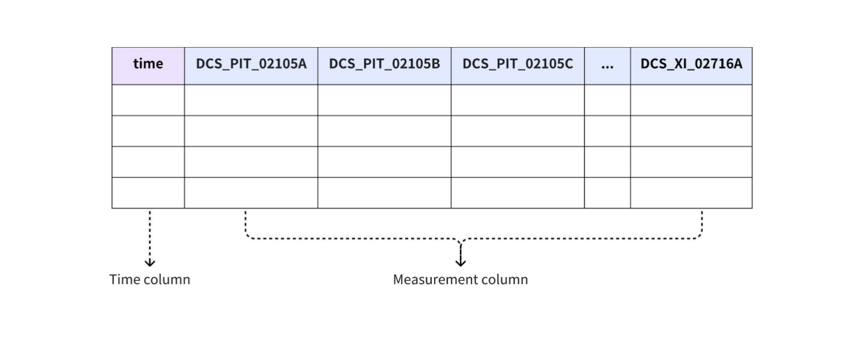Click first empty cell under DCS_XI_02716A
The image size is (868, 361).
(691, 100)
